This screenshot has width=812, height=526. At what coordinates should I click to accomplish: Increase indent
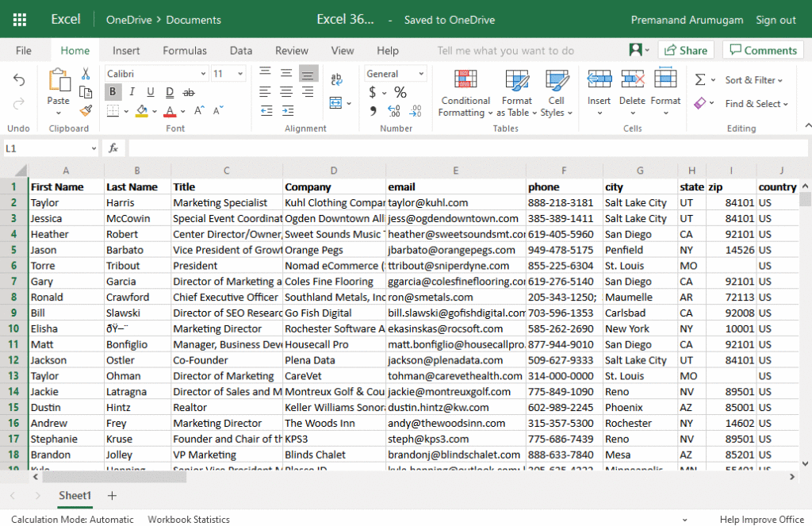(288, 111)
